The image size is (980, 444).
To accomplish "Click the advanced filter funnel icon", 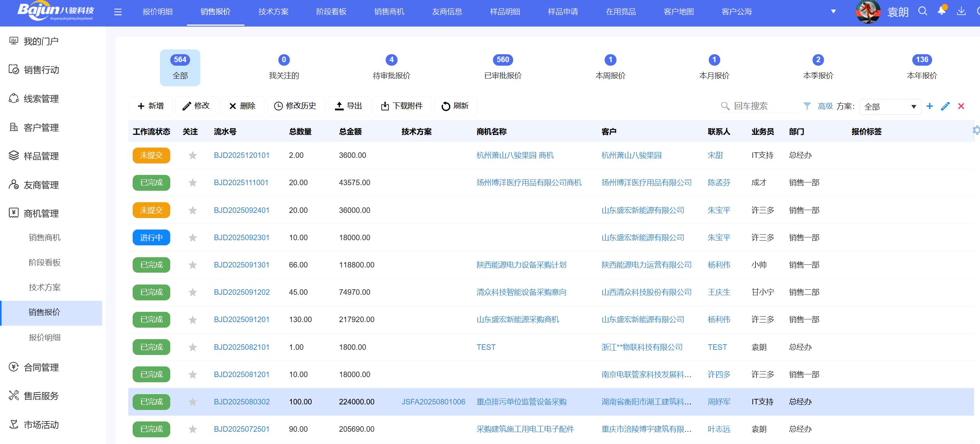I will pyautogui.click(x=807, y=106).
